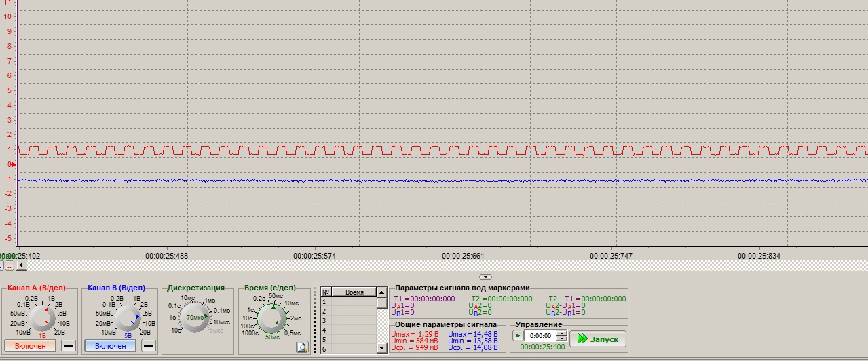Toggle Канал B with its Включен button

110,346
